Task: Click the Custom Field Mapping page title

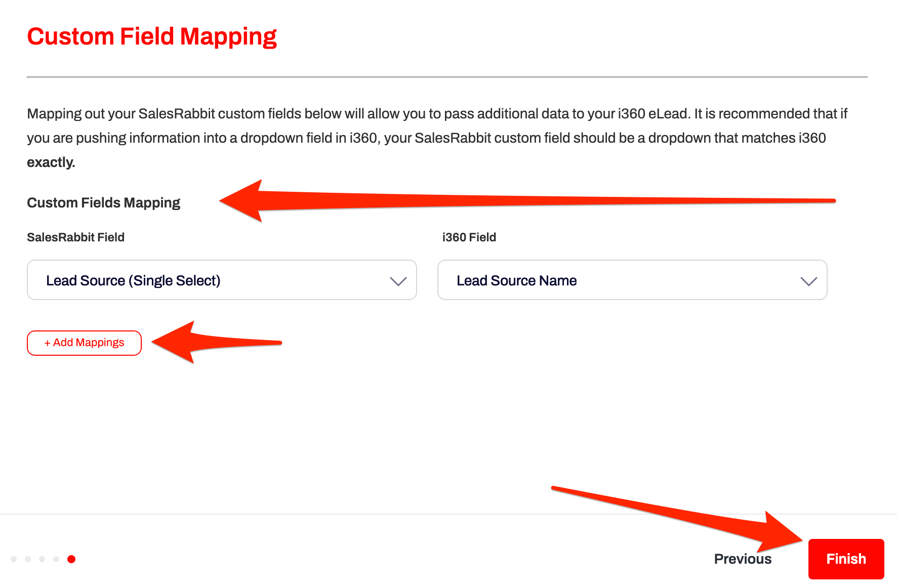Action: pos(152,36)
